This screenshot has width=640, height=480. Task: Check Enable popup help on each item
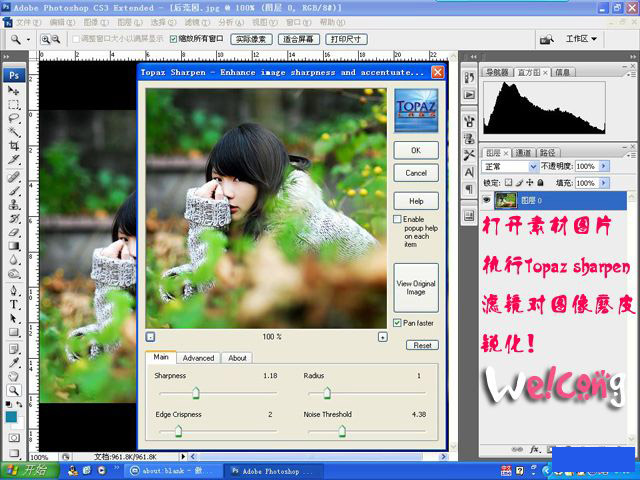pos(397,219)
